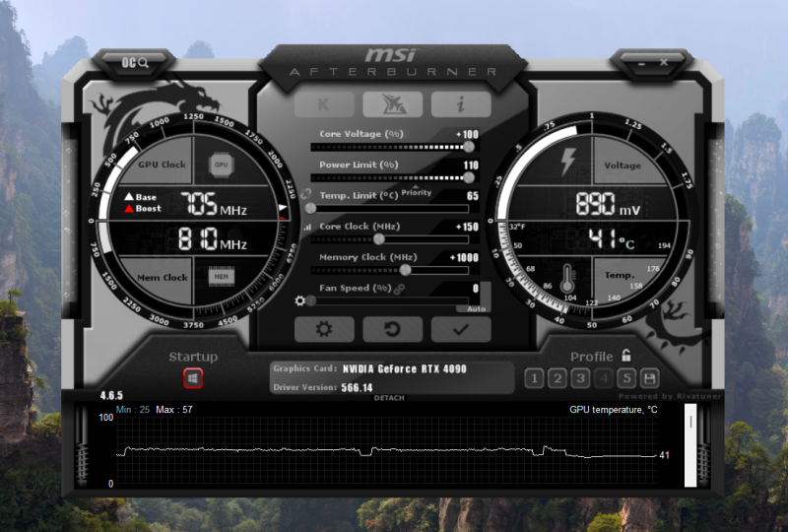Click the Base clock triangle label

[141, 197]
